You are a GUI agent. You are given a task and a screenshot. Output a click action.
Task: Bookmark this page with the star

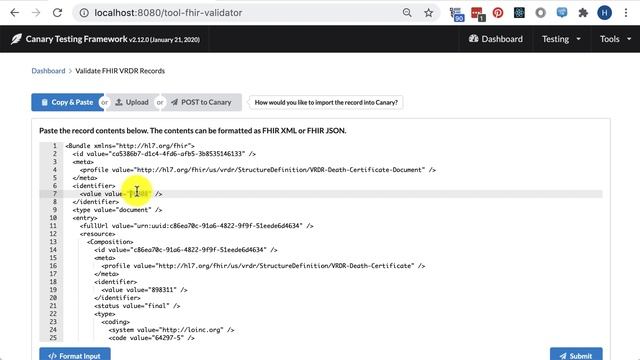[428, 13]
